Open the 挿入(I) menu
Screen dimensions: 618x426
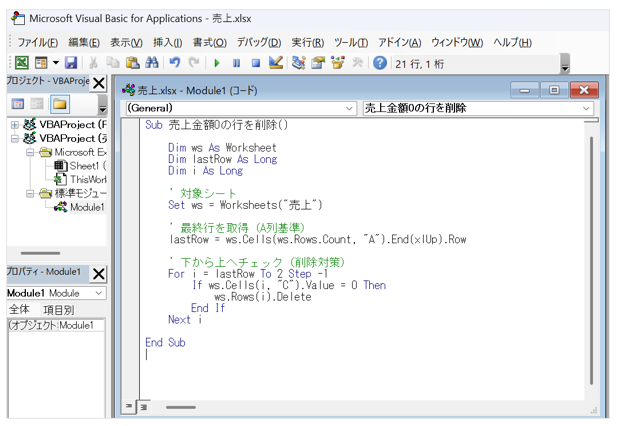168,43
